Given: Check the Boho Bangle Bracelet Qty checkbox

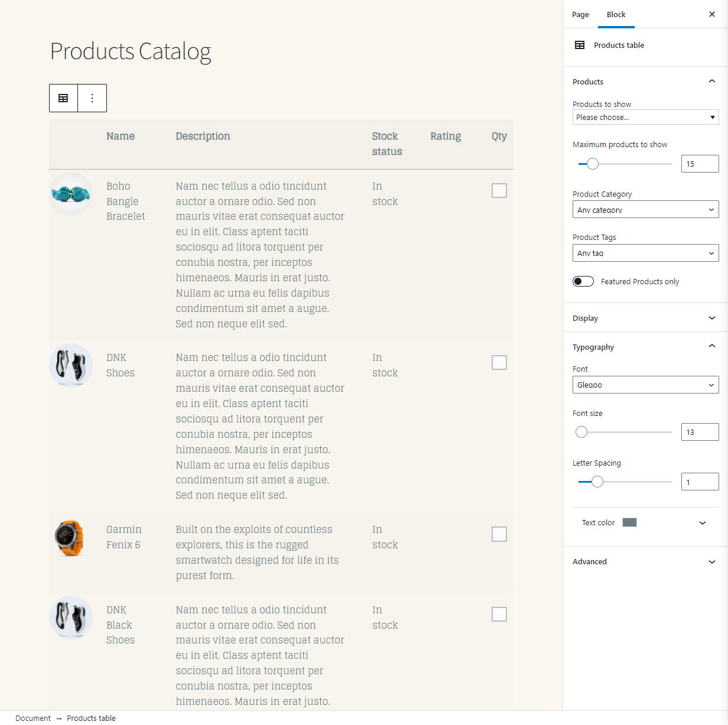Looking at the screenshot, I should pos(499,190).
